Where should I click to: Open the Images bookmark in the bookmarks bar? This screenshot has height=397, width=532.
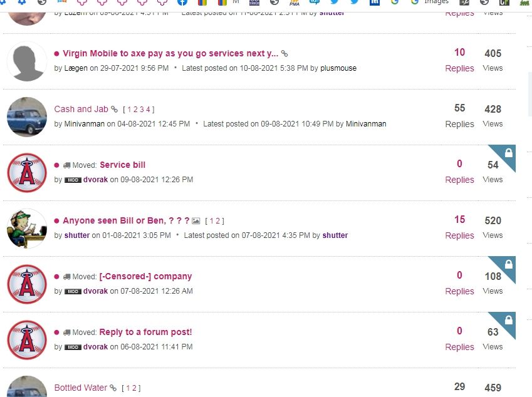point(431,3)
